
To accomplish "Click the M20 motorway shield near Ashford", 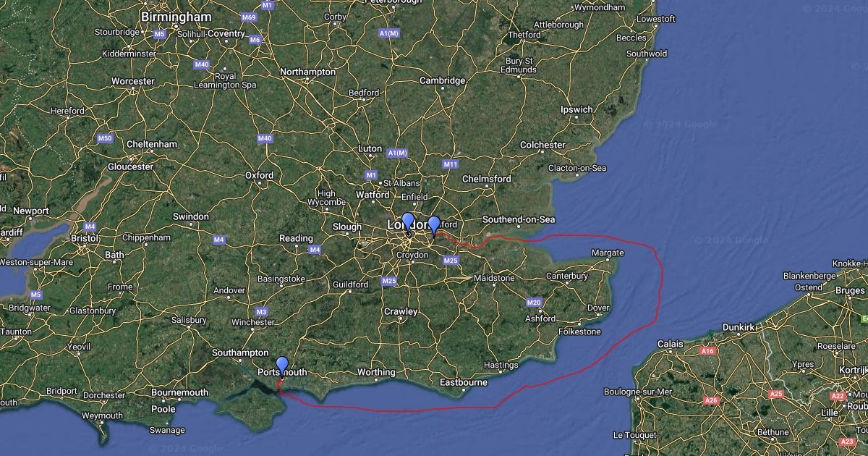I will [535, 302].
